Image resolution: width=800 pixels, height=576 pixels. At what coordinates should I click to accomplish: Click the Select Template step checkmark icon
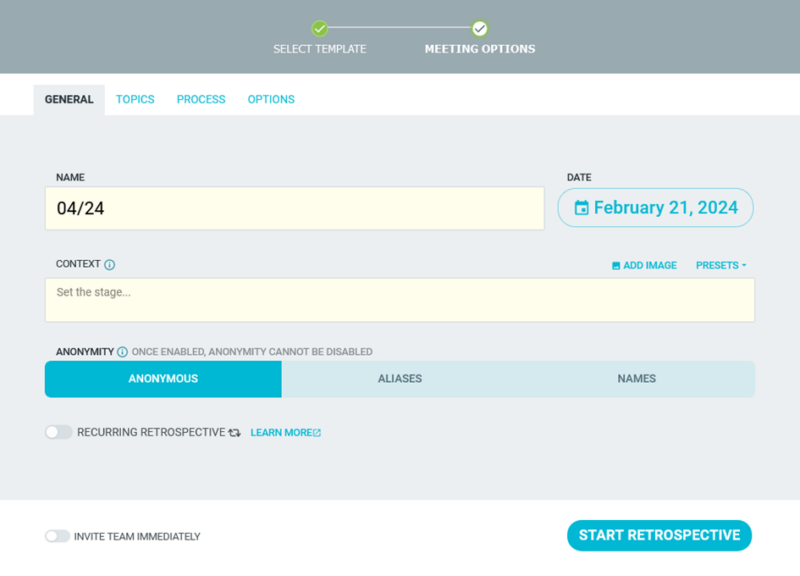point(319,28)
